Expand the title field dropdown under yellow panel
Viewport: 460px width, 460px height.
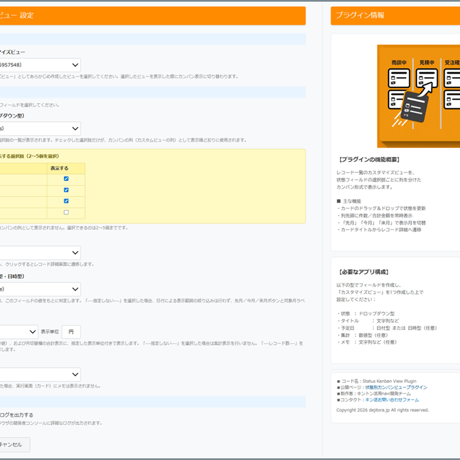click(40, 253)
